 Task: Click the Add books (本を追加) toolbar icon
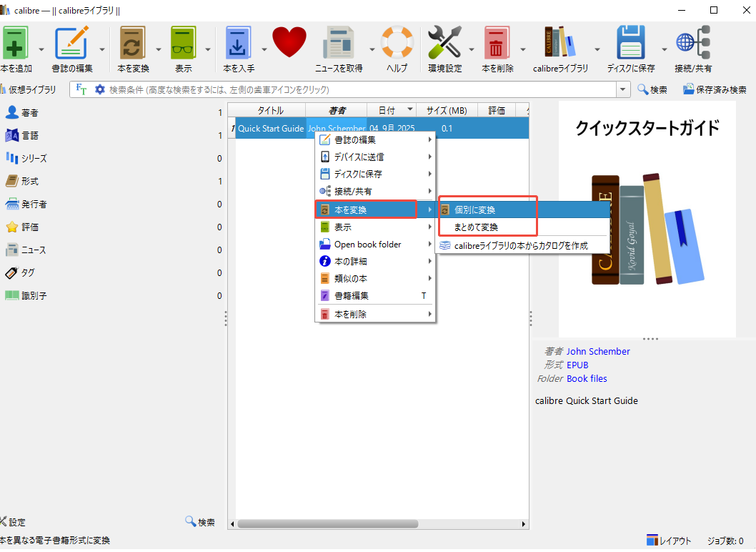coord(15,43)
